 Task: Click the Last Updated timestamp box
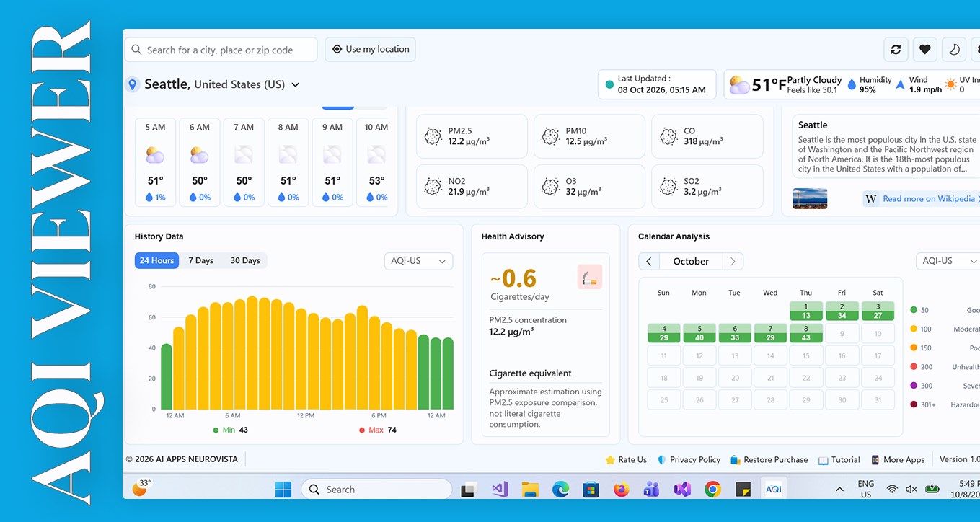point(657,84)
